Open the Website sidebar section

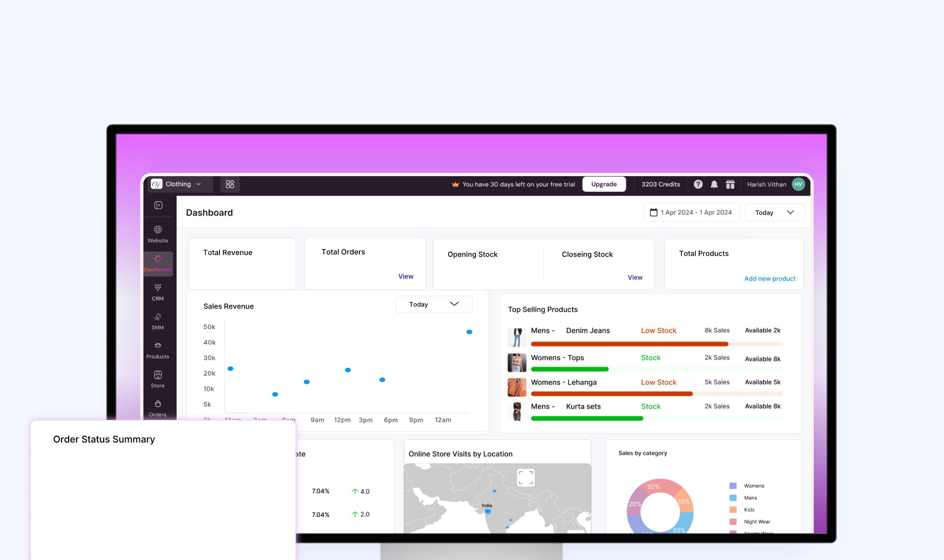pos(158,234)
